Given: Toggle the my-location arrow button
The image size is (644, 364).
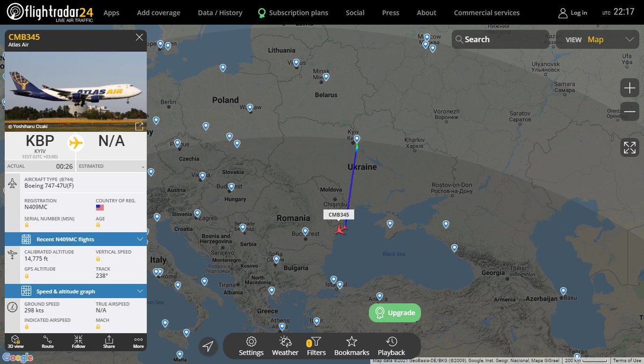Looking at the screenshot, I should point(208,346).
